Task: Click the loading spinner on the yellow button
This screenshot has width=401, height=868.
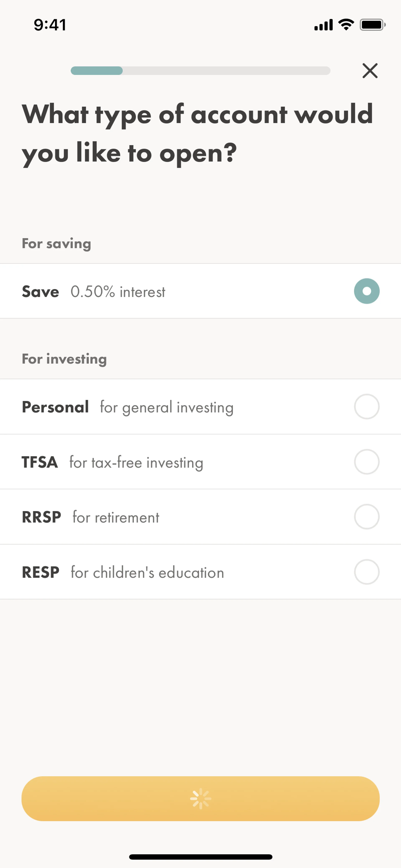Action: (200, 798)
